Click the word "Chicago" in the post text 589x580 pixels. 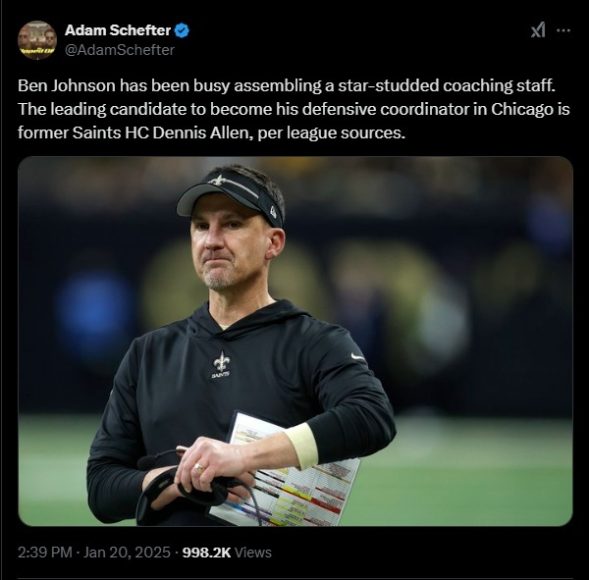(522, 110)
